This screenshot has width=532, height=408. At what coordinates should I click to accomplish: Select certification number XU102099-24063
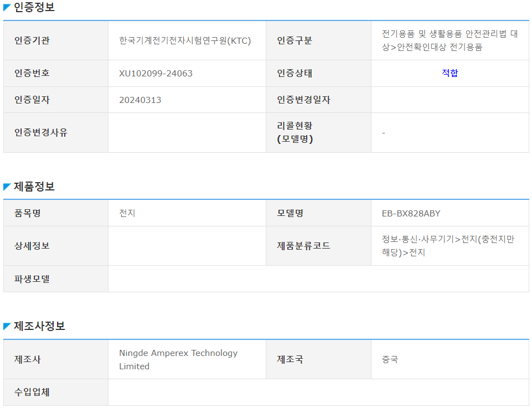[156, 73]
